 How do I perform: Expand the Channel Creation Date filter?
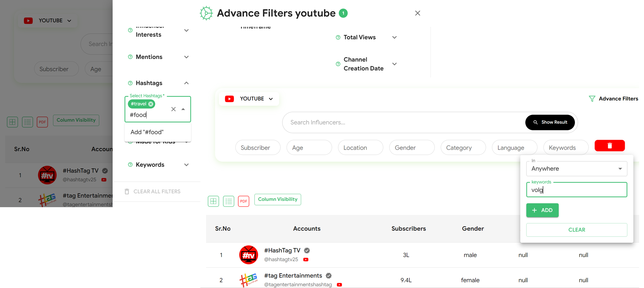(394, 64)
